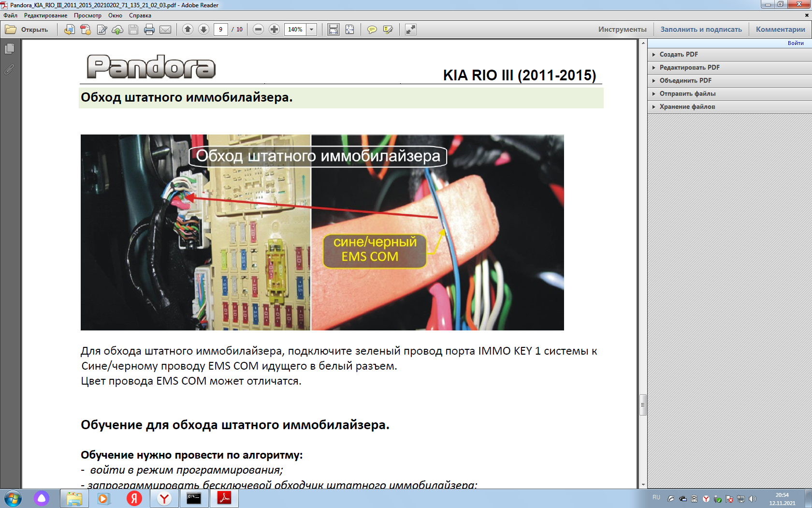
Task: Toggle the fit-to-width scrolling mode
Action: 333,30
